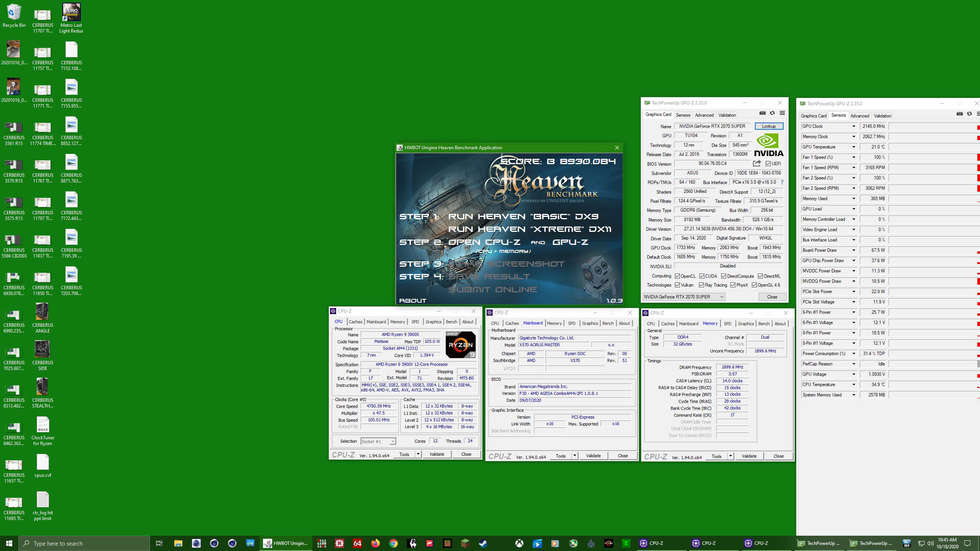
Task: Open the red 64 taskbar application icon
Action: [x=358, y=543]
